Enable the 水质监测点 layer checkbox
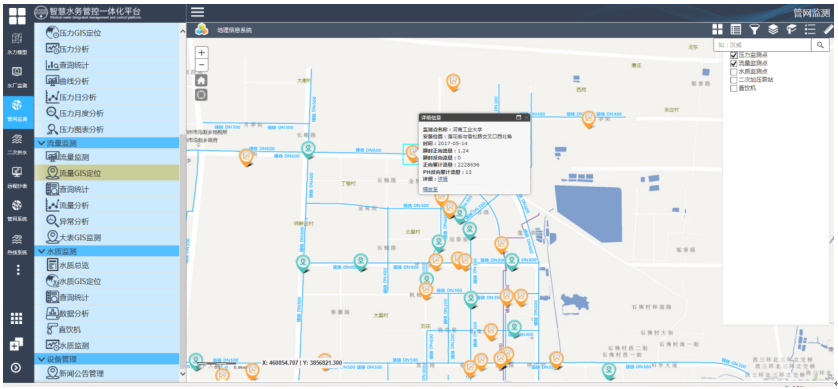The height and width of the screenshot is (389, 838). click(x=734, y=72)
